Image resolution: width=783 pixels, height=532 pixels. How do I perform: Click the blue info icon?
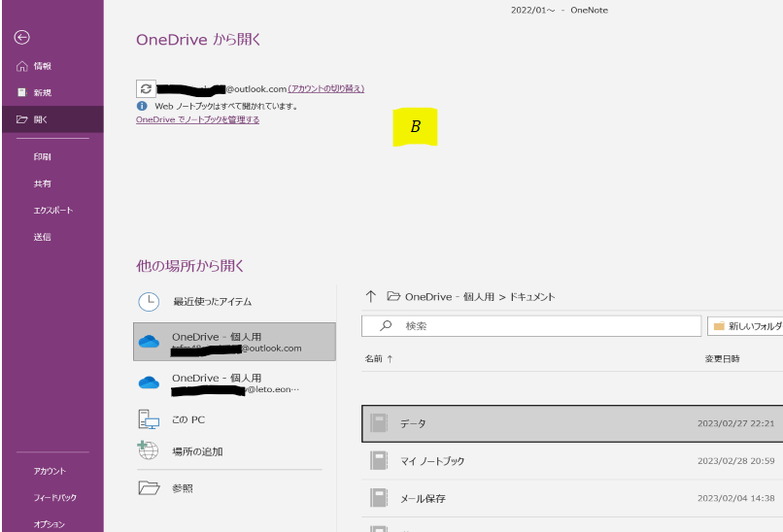[x=142, y=106]
